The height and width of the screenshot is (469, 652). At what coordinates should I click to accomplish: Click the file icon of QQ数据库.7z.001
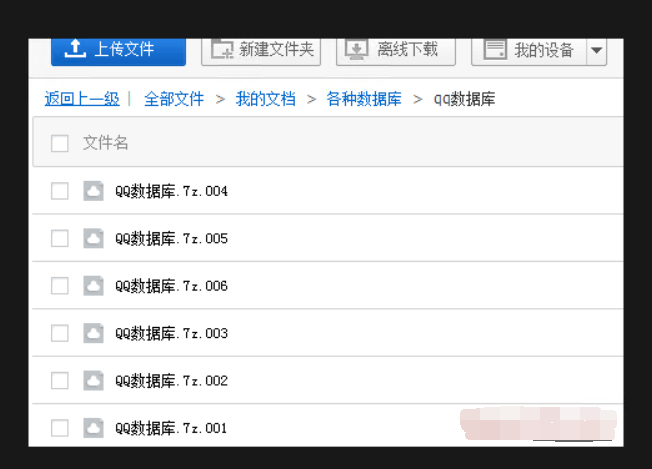point(94,428)
